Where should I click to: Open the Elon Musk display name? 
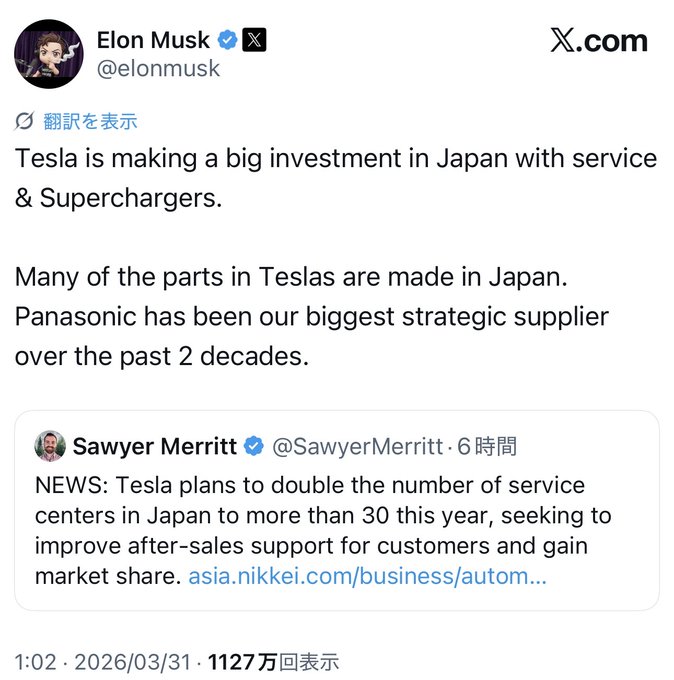click(153, 40)
